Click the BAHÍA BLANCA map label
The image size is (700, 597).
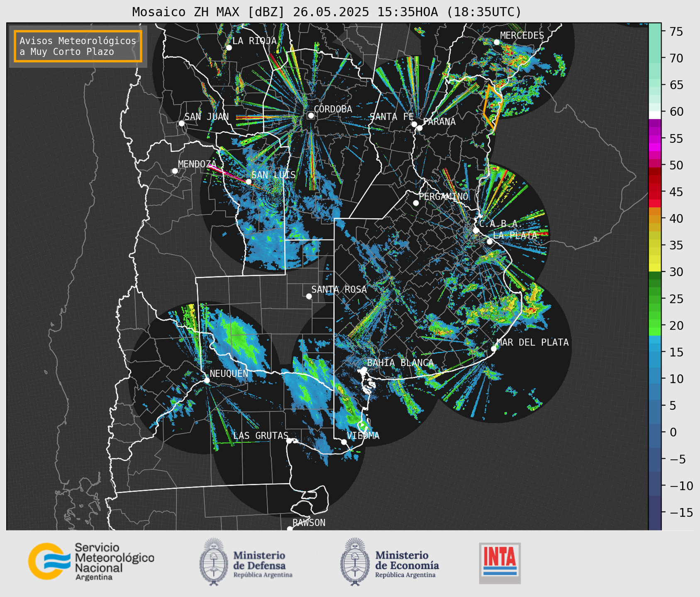tap(400, 363)
